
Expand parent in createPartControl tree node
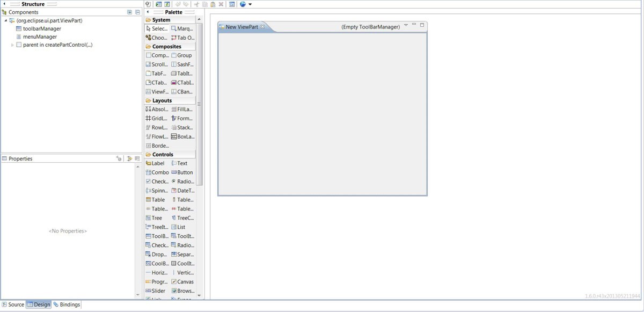tap(12, 45)
